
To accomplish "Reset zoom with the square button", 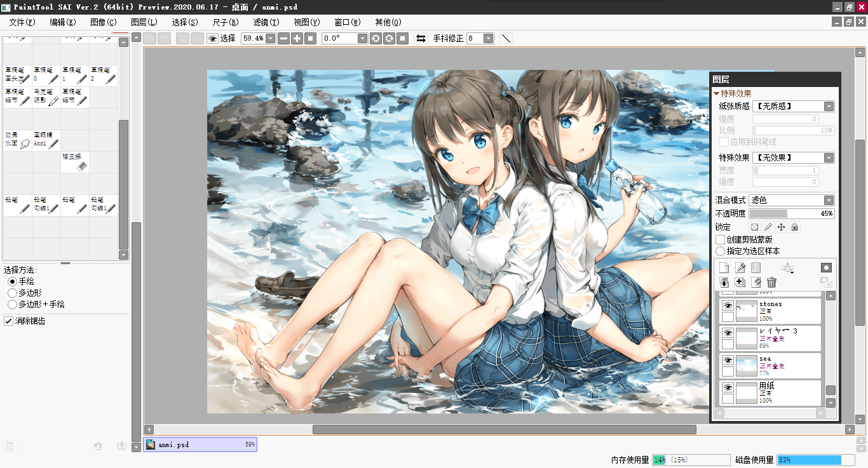I will (310, 38).
